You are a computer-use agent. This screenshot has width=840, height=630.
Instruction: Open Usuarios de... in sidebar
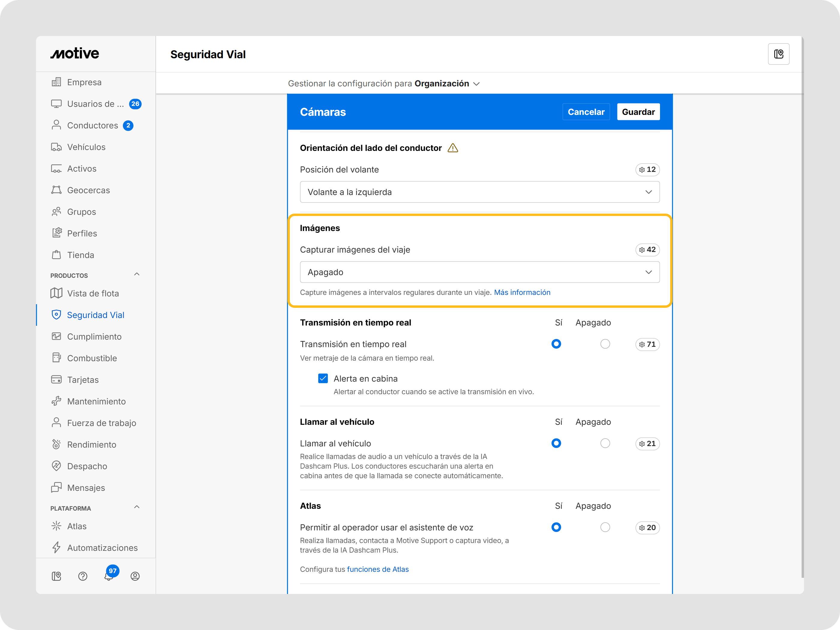(x=96, y=104)
